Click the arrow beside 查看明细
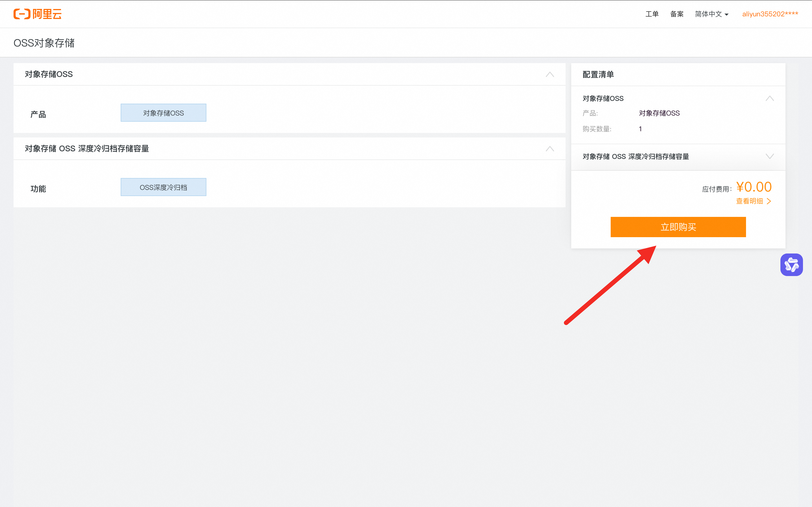 point(769,201)
